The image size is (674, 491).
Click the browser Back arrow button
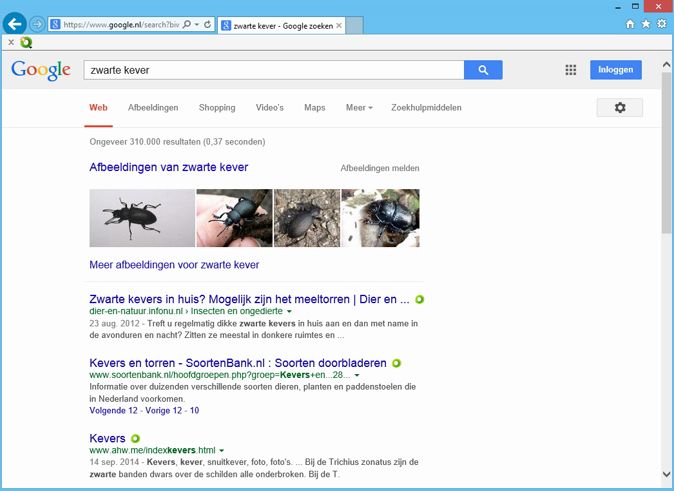pos(14,24)
